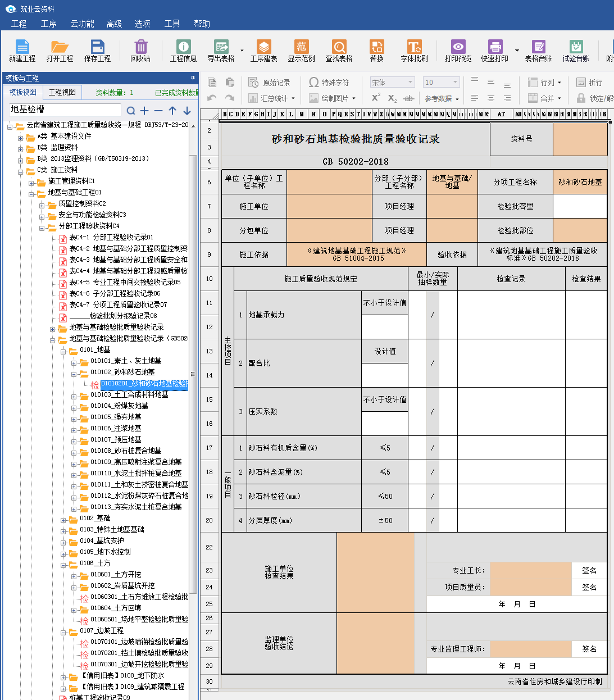Image resolution: width=614 pixels, height=700 pixels.
Task: Open the 帮助 menu
Action: pyautogui.click(x=202, y=24)
